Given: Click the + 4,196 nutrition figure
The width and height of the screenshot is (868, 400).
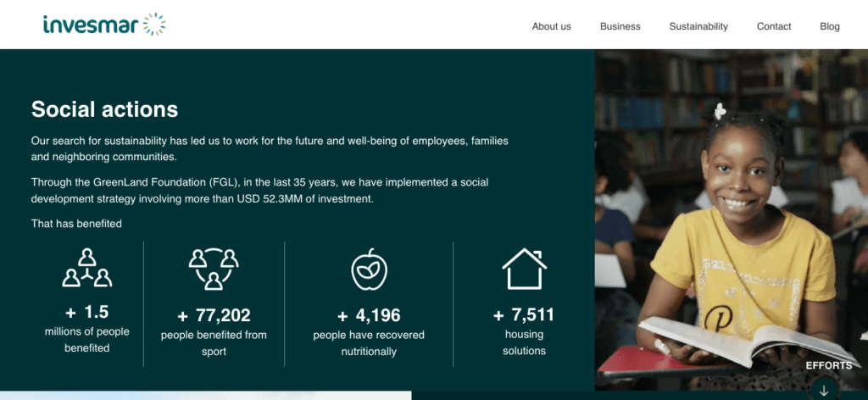Looking at the screenshot, I should point(369,315).
